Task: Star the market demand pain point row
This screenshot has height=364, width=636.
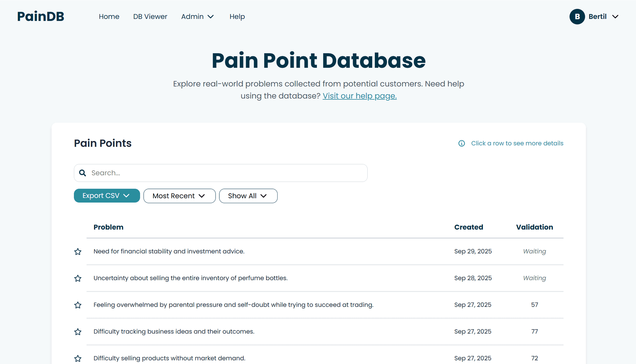Action: pyautogui.click(x=78, y=358)
